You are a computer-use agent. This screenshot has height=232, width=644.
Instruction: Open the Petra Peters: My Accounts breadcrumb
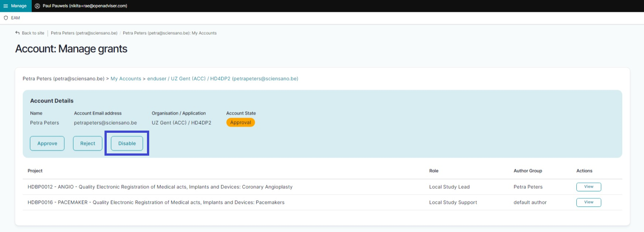pyautogui.click(x=169, y=33)
